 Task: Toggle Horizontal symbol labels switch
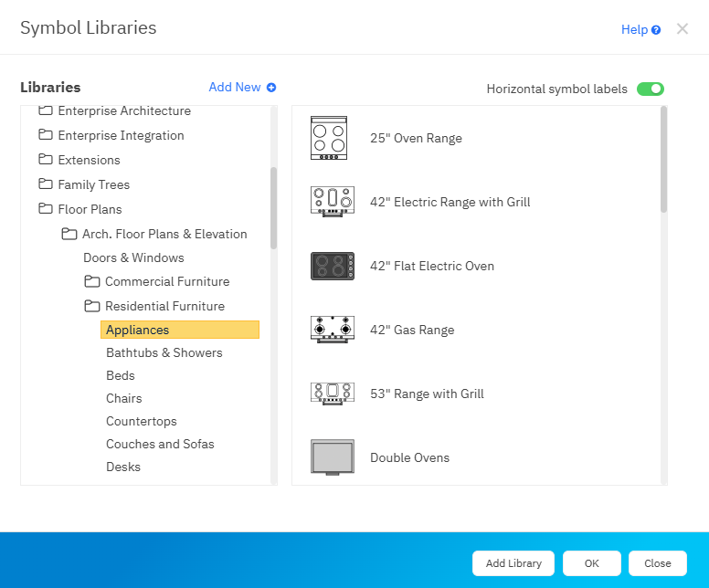click(x=651, y=89)
